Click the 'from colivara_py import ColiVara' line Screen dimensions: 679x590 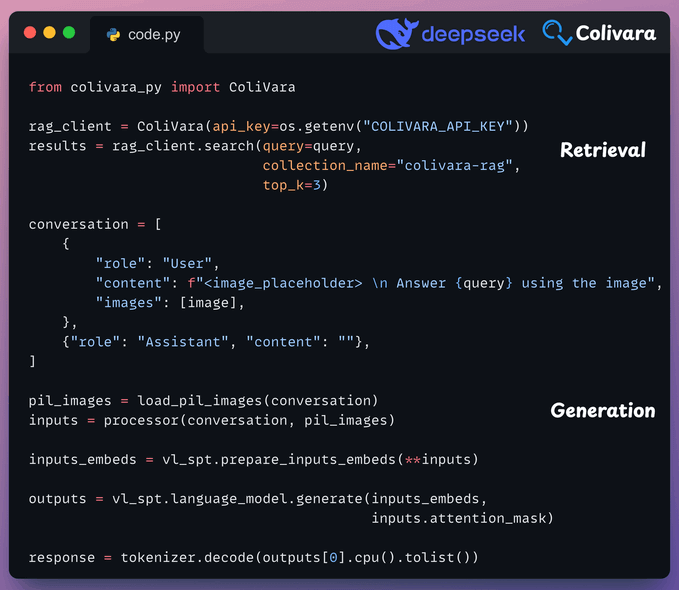click(x=162, y=87)
